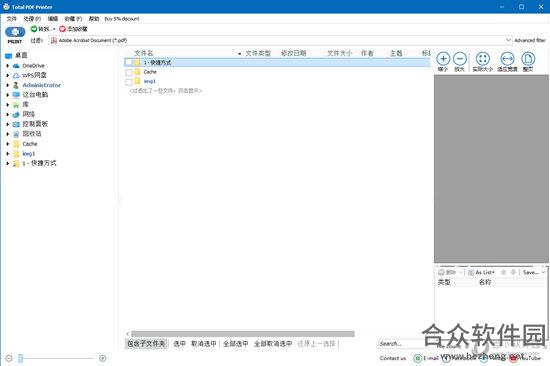The width and height of the screenshot is (550, 366).
Task: Select the 网络 network icon in tree
Action: click(x=16, y=114)
